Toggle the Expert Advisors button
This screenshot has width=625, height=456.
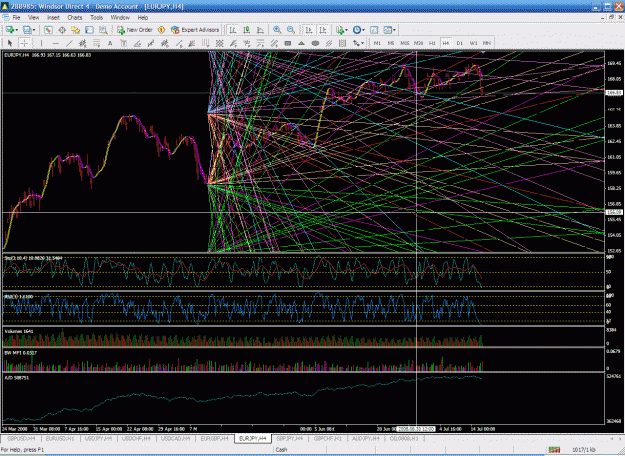(195, 30)
